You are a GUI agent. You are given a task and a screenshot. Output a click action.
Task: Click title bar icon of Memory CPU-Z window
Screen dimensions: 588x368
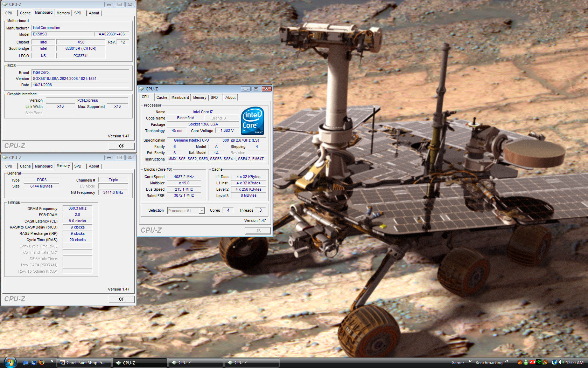click(5, 158)
